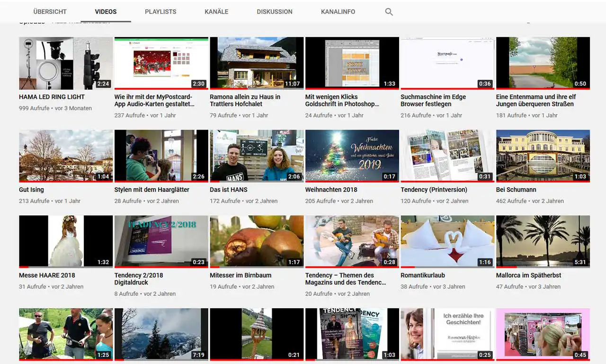Play the Gut Ising thumbnail
The height and width of the screenshot is (364, 606).
coord(66,156)
